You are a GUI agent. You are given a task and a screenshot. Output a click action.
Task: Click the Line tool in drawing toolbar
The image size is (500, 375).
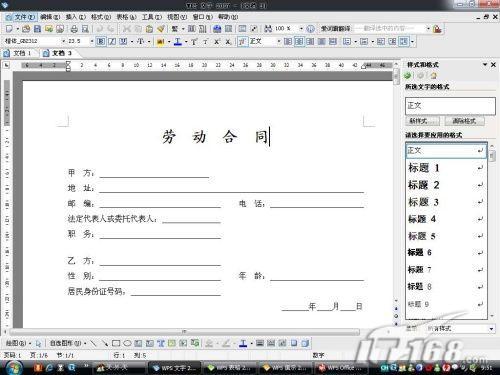93,343
